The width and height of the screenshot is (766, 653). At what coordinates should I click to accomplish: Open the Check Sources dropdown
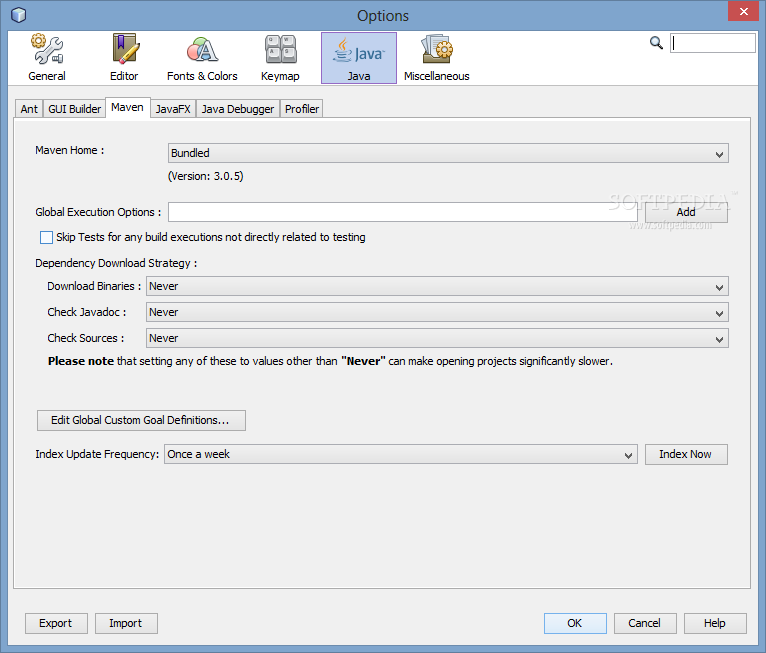(437, 338)
